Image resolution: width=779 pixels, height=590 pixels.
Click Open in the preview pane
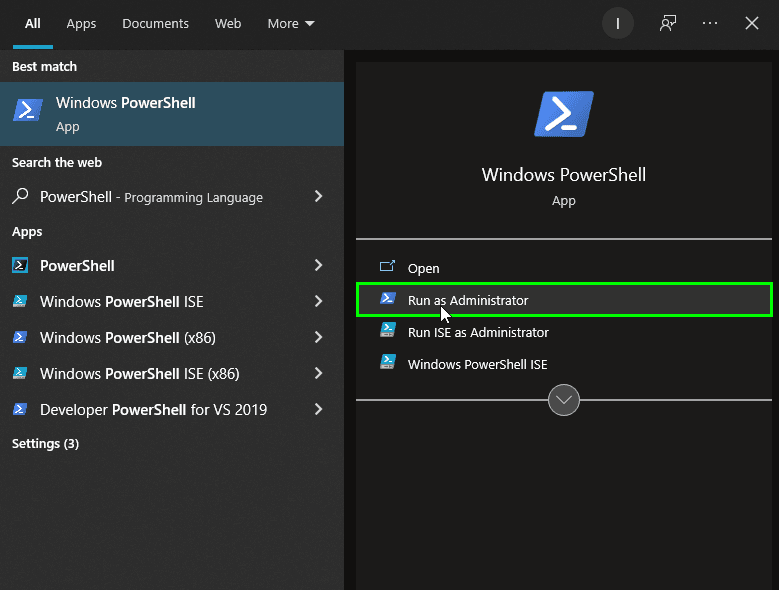click(564, 268)
